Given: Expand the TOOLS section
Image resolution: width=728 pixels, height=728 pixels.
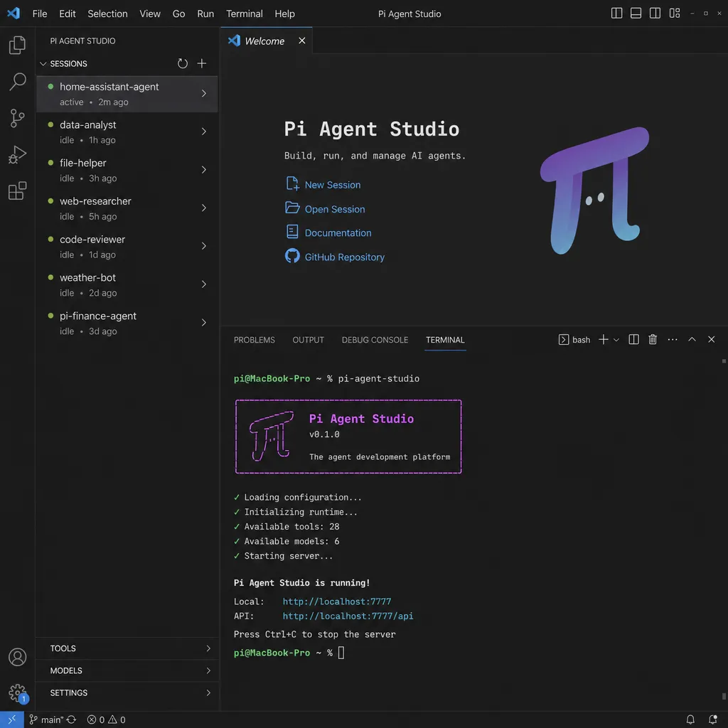Looking at the screenshot, I should click(127, 648).
